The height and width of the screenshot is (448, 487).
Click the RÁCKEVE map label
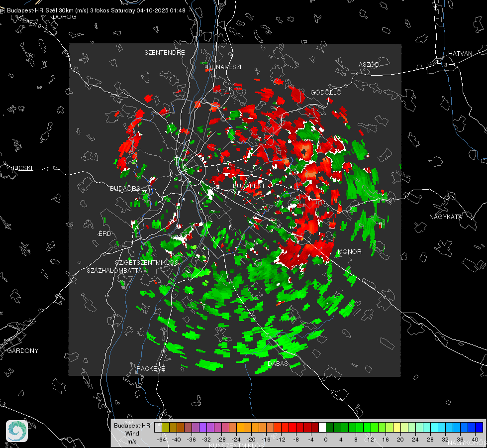(151, 369)
